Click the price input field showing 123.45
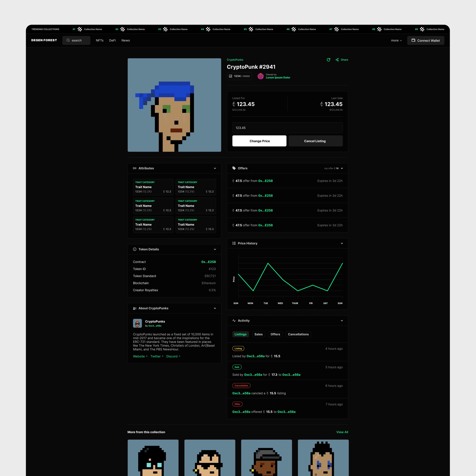 tap(288, 128)
